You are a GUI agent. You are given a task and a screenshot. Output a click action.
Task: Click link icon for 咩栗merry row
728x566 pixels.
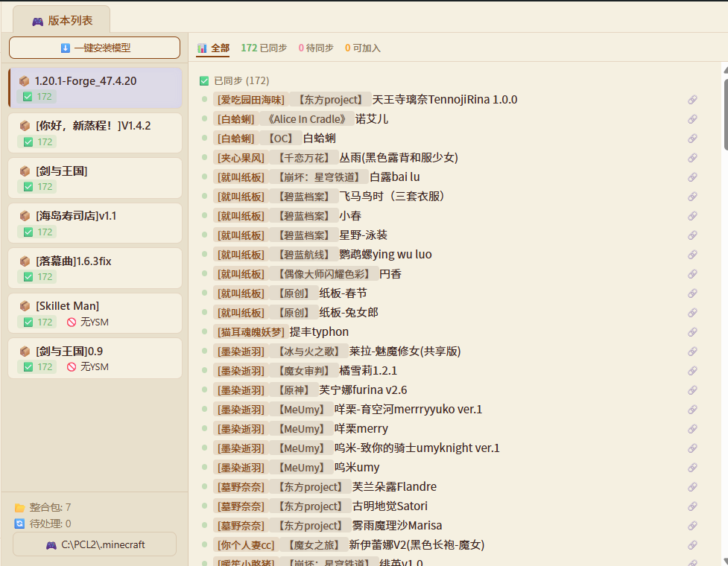click(x=692, y=429)
